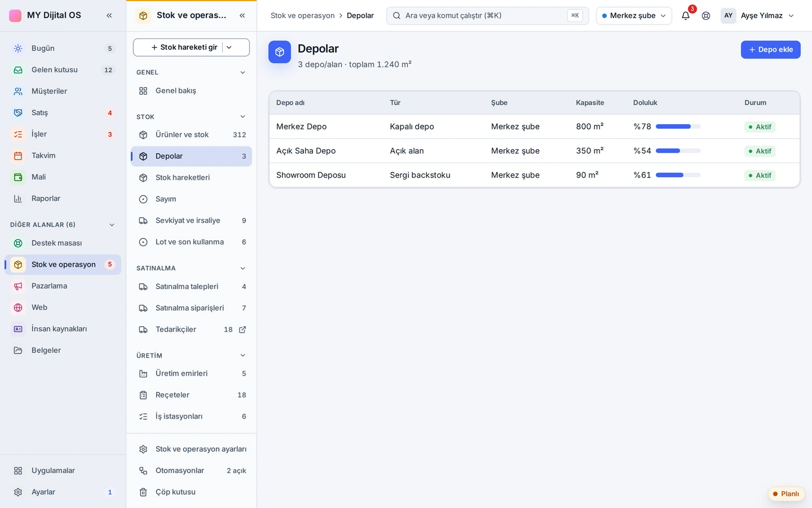Screen dimensions: 812x508
Task: Click the Depo ekle button
Action: [x=770, y=50]
